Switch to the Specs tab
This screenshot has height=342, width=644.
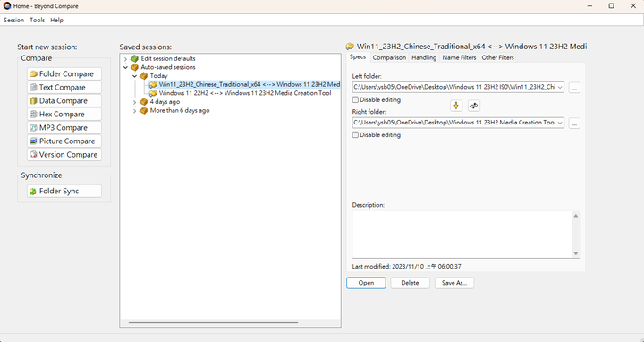(358, 57)
